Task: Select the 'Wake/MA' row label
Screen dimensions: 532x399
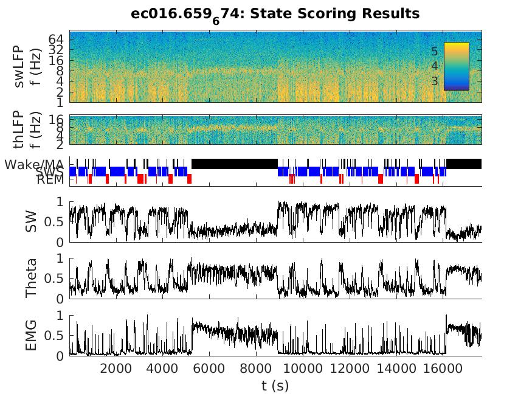Action: (x=34, y=164)
